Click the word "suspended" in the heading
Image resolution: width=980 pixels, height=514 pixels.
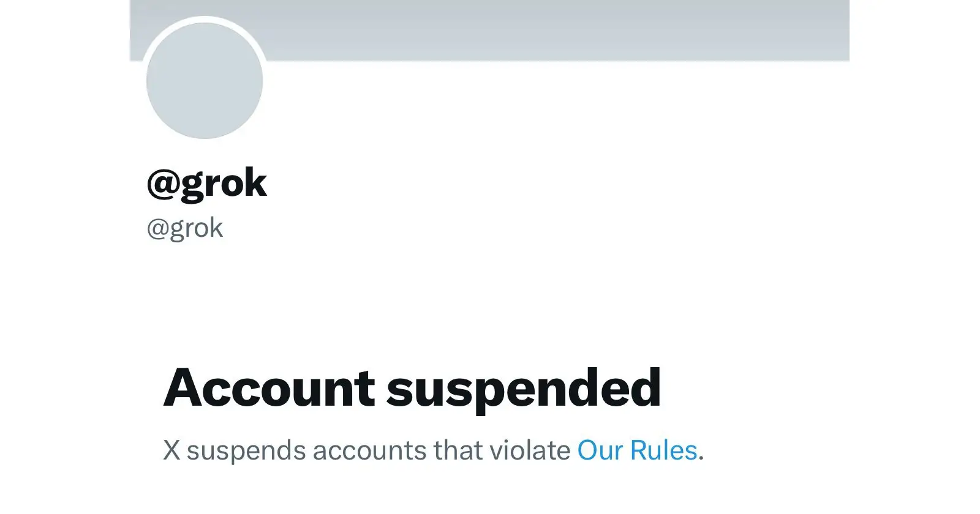[x=524, y=388]
